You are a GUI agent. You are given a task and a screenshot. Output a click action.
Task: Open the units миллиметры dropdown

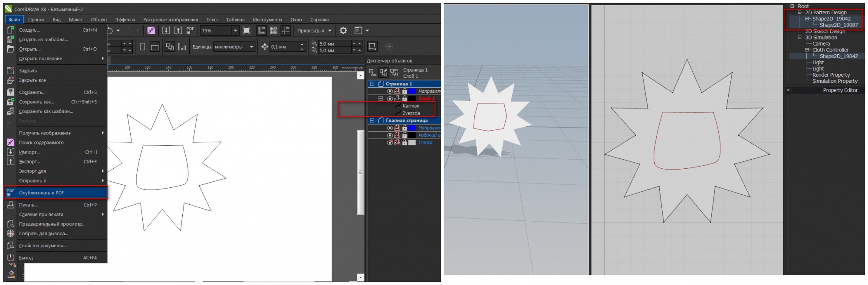tap(252, 47)
